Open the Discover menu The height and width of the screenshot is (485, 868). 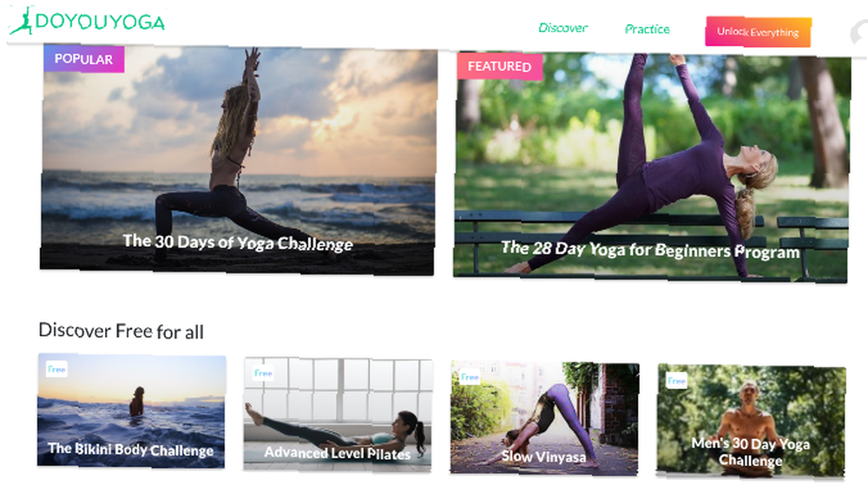(562, 28)
